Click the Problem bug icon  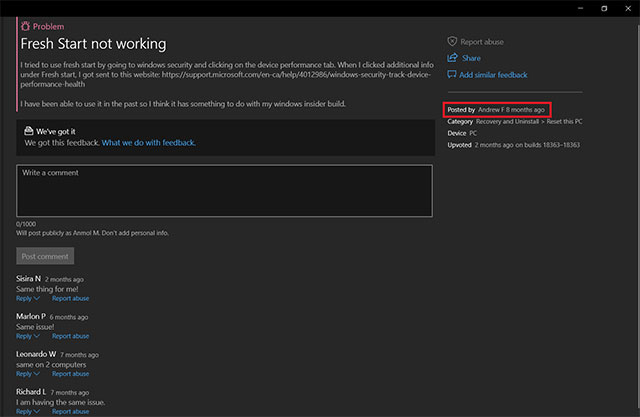click(x=25, y=25)
